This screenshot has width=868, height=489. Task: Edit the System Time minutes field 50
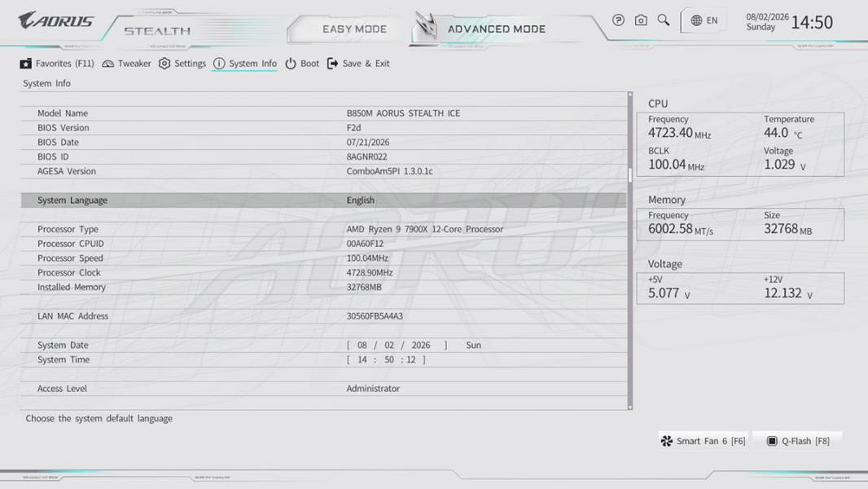click(x=389, y=359)
